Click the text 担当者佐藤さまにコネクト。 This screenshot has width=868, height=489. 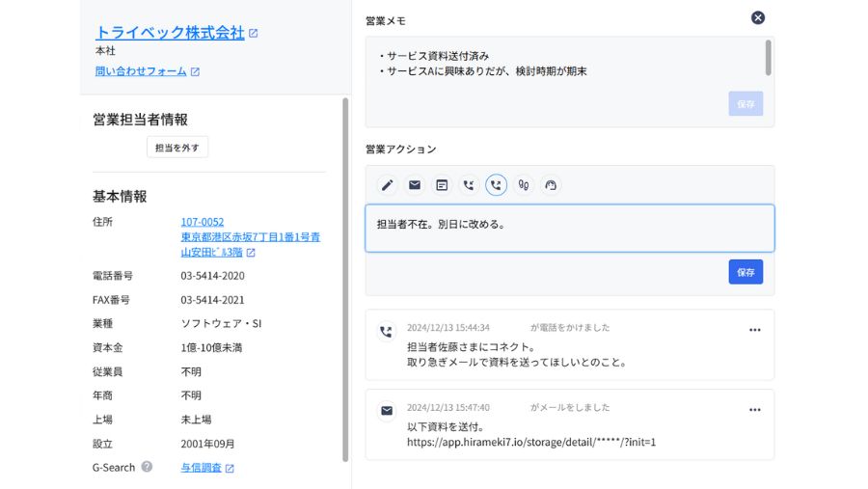coord(472,346)
